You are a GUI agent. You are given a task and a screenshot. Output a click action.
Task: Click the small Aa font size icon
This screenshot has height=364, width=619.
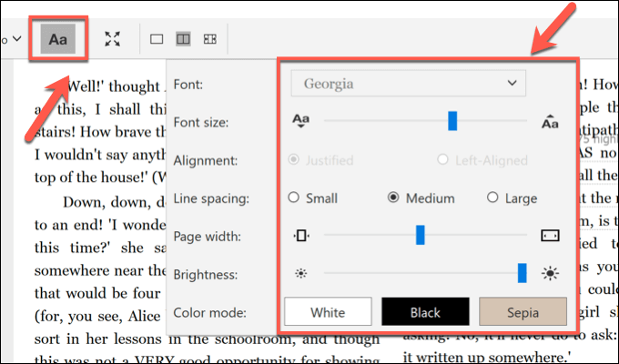pos(301,121)
